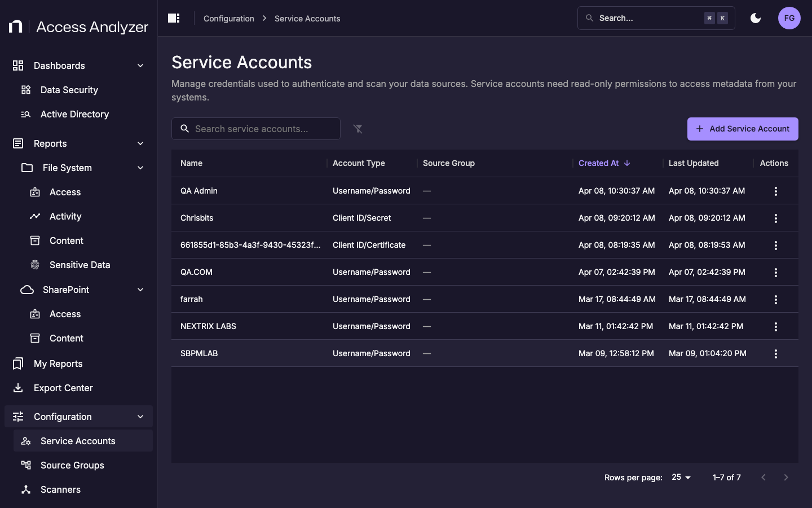Viewport: 812px width, 508px height.
Task: Click the FG avatar in top right
Action: click(x=789, y=18)
